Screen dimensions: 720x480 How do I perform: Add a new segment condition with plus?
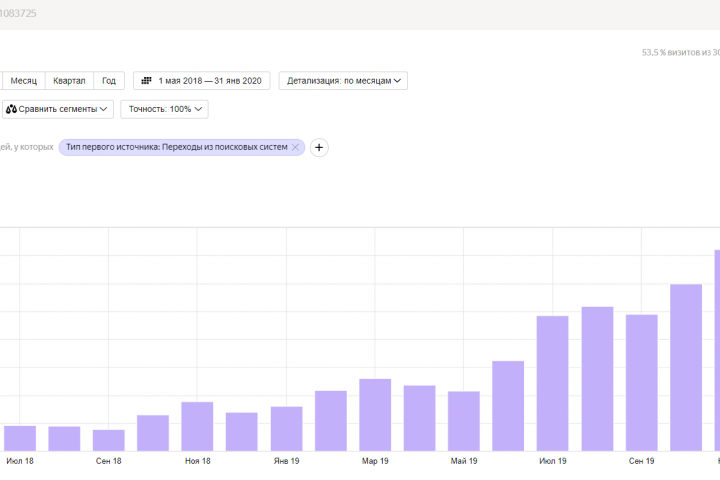(x=319, y=147)
